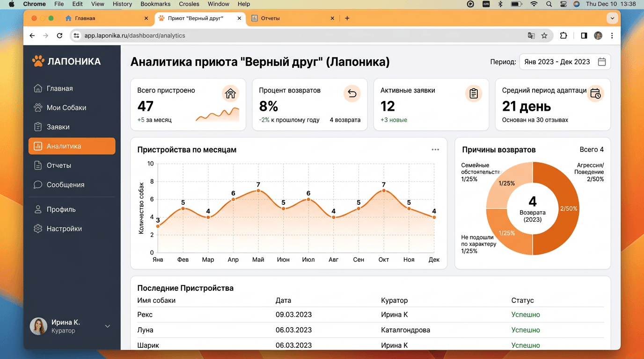Open the Chrome three-dot menu
Viewport: 644px width, 359px height.
612,36
